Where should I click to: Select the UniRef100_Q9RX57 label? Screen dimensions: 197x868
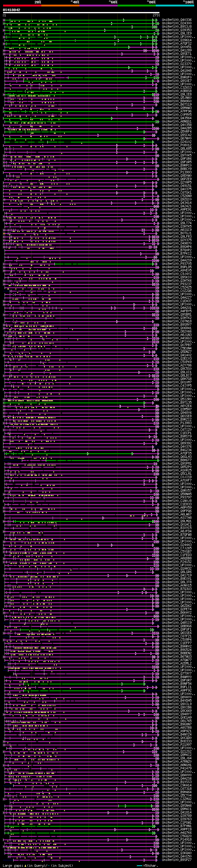pyautogui.click(x=177, y=491)
